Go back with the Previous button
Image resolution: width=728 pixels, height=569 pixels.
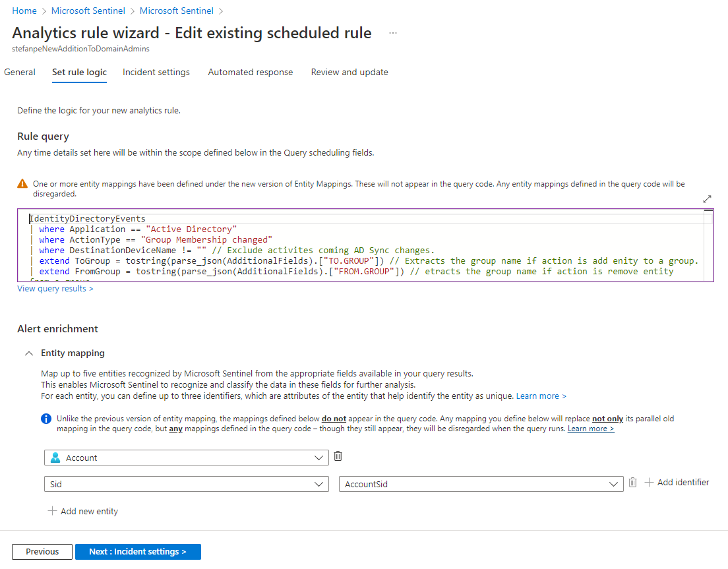[x=42, y=552]
